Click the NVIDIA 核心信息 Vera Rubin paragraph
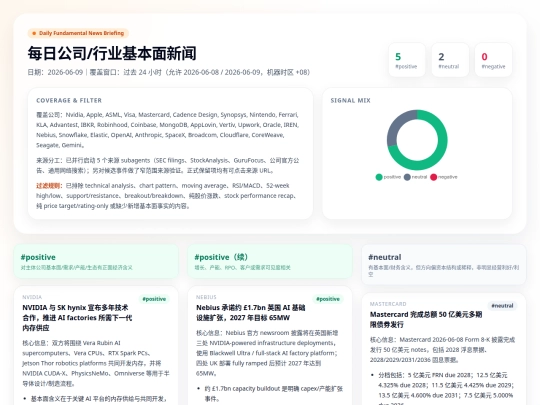 tap(96, 363)
